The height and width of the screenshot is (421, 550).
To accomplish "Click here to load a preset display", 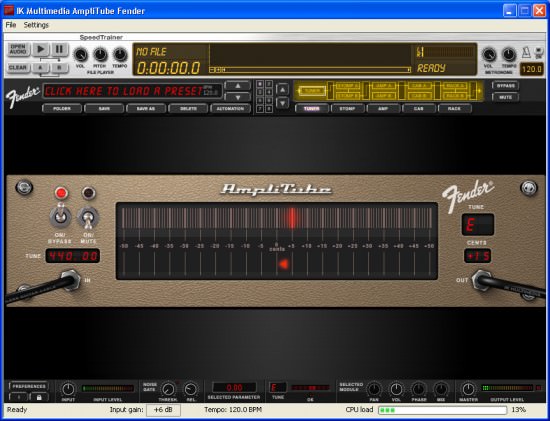I will coord(132,91).
